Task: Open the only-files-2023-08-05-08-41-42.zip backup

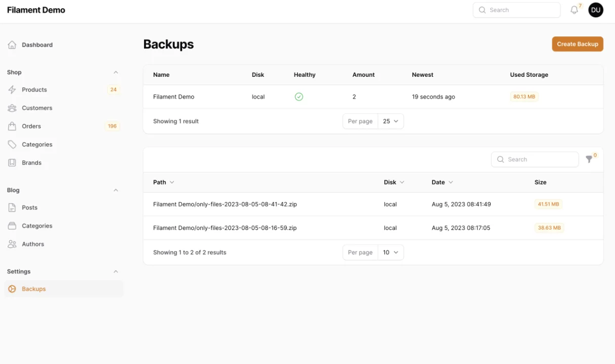Action: [225, 204]
